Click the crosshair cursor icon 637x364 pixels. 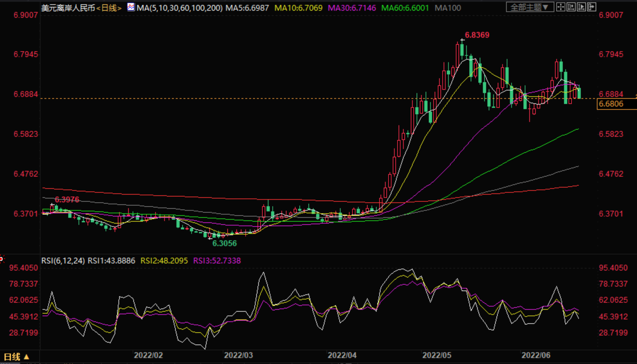561,7
